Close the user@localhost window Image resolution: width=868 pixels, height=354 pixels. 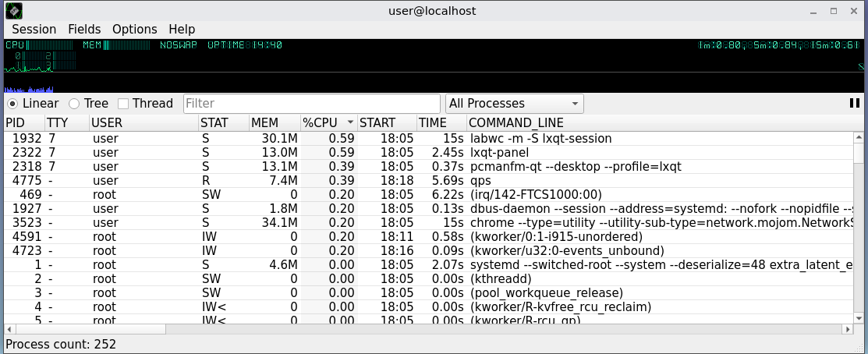click(853, 11)
